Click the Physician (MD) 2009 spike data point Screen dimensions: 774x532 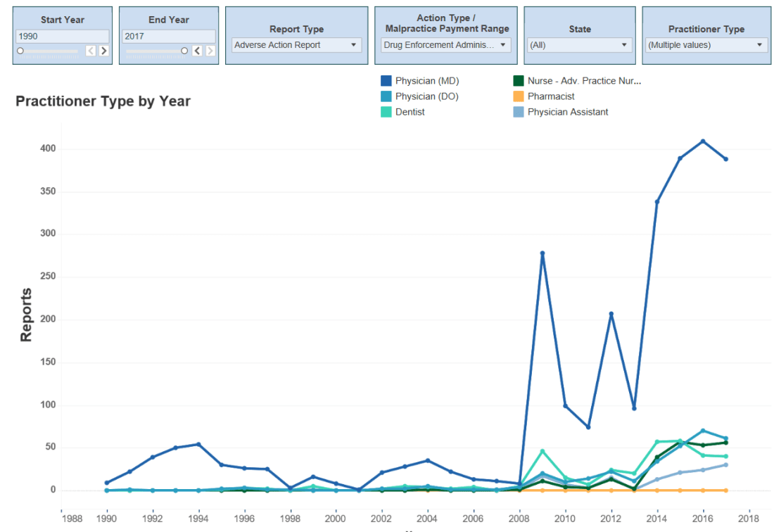coord(543,253)
